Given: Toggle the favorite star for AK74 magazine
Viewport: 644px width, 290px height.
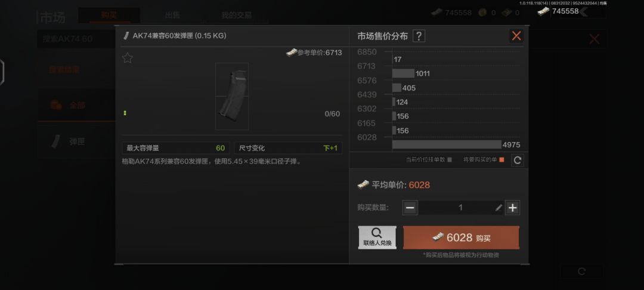Looking at the screenshot, I should pos(128,58).
